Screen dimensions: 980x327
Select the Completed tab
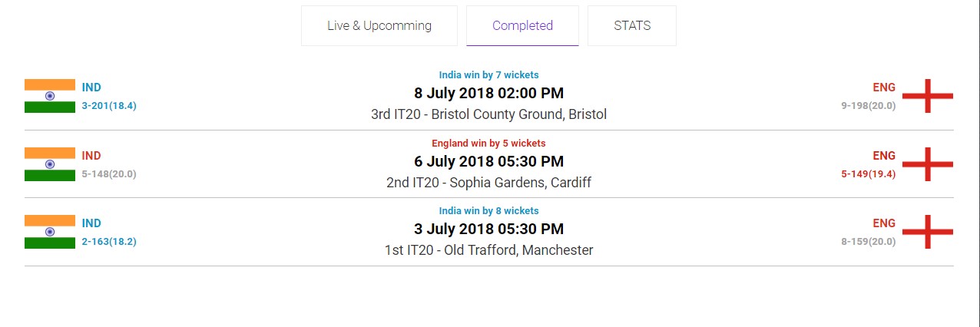click(x=522, y=26)
